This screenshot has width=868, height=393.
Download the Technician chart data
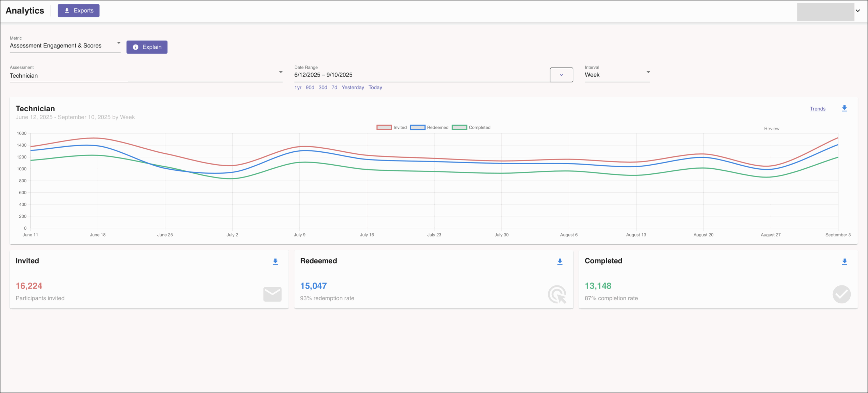point(844,108)
